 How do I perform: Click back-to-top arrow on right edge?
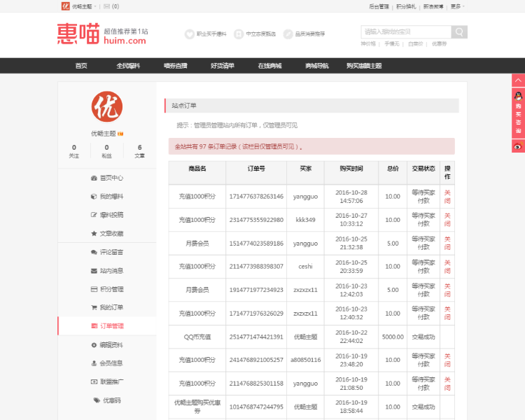[x=518, y=80]
